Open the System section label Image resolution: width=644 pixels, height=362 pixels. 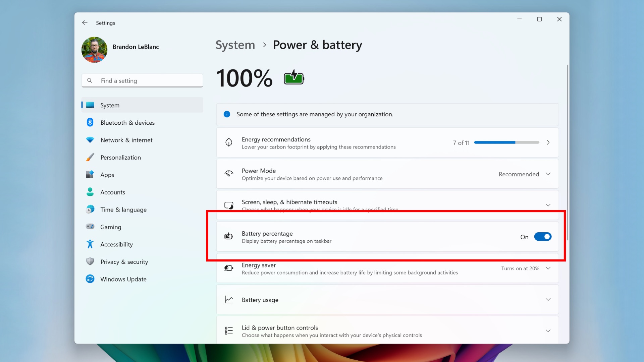click(110, 105)
